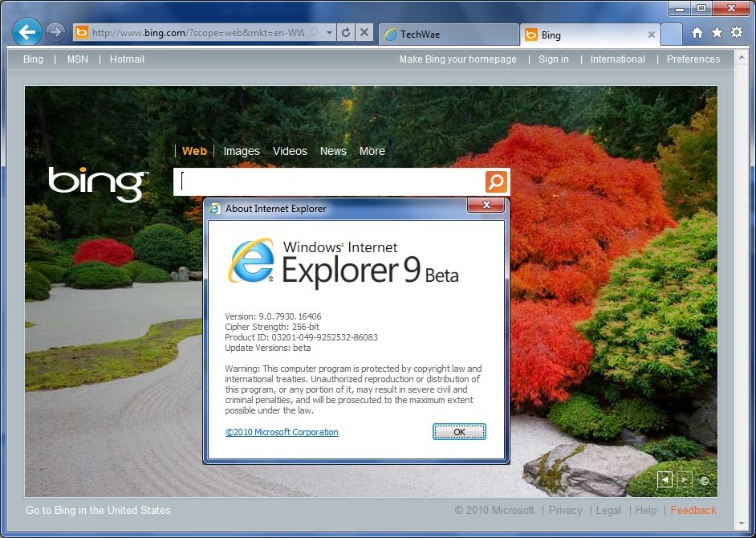The height and width of the screenshot is (538, 756).
Task: Open the ©2010 Microsoft Corporation link
Action: [282, 432]
